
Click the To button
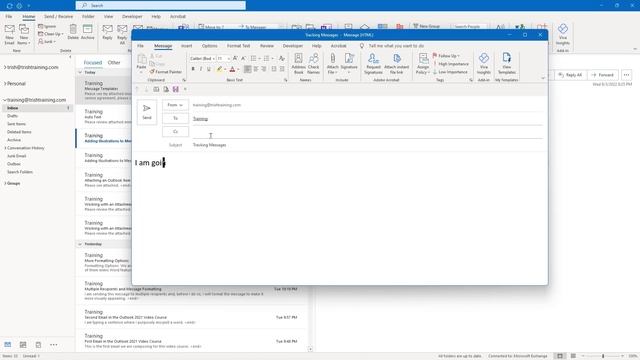(x=176, y=118)
